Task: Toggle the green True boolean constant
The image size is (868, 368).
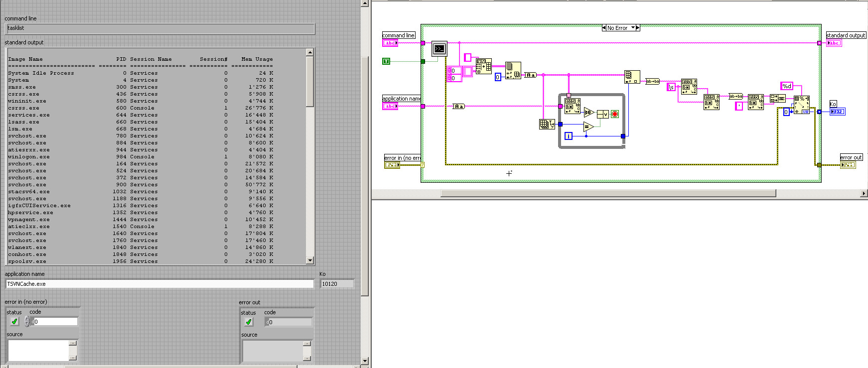Action: (386, 61)
